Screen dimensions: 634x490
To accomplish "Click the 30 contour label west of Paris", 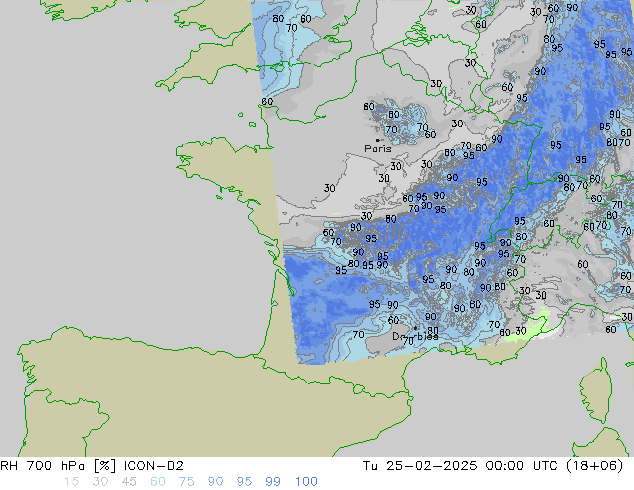I will [x=329, y=188].
